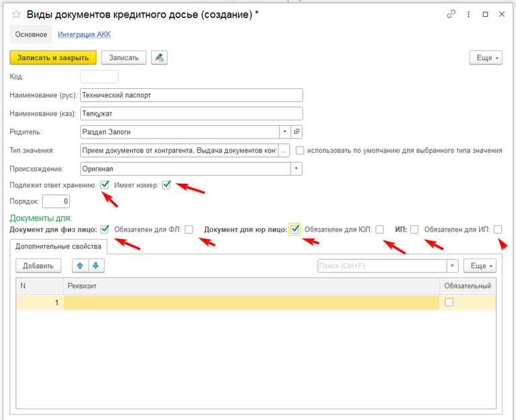
Task: Focus the Наименование (рус) field
Action: pos(191,95)
